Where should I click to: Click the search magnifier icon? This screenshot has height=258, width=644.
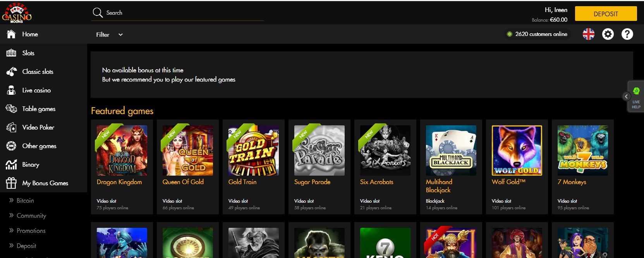point(98,13)
